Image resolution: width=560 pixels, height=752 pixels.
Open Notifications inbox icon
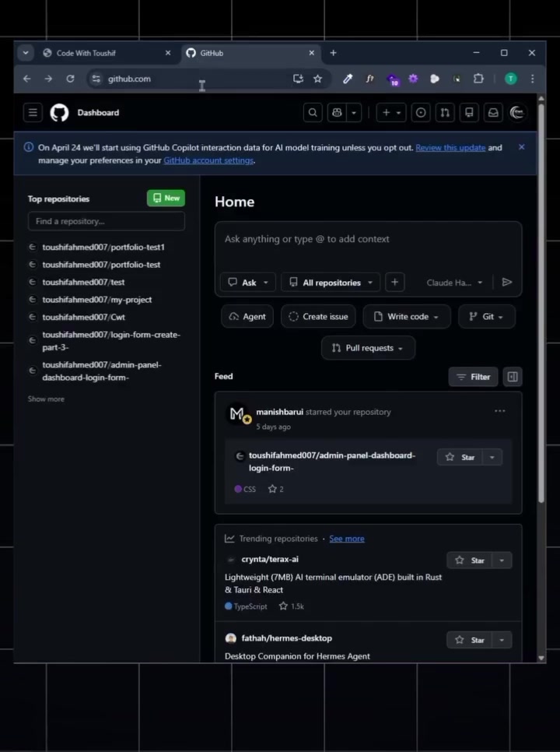coord(493,113)
